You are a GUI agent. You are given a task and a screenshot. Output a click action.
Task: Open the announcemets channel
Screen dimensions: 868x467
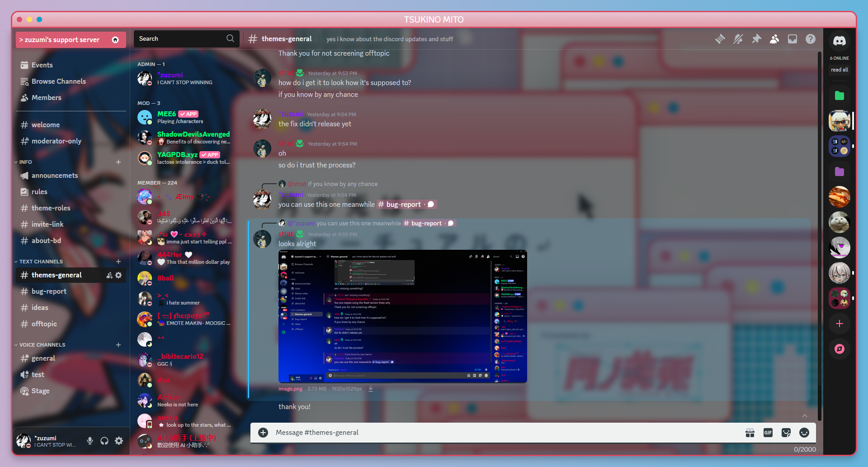[x=71, y=176]
